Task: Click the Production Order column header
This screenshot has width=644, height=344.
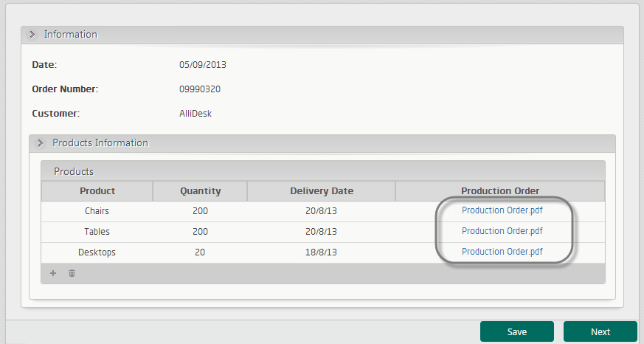Action: pos(500,191)
